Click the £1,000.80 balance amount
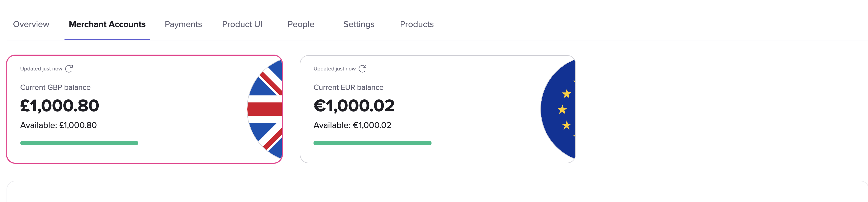The image size is (868, 202). click(x=60, y=106)
